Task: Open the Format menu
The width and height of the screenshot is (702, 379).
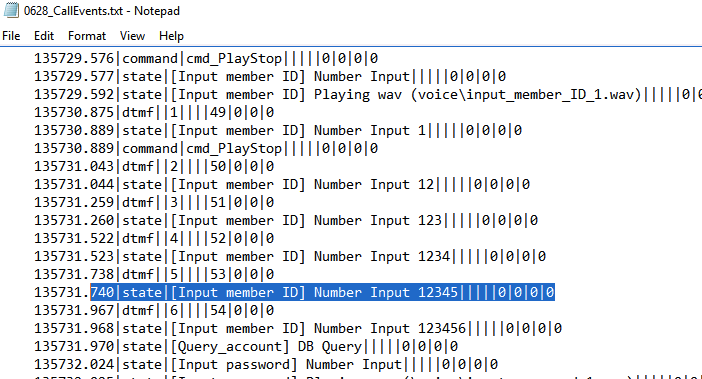Action: [x=87, y=36]
